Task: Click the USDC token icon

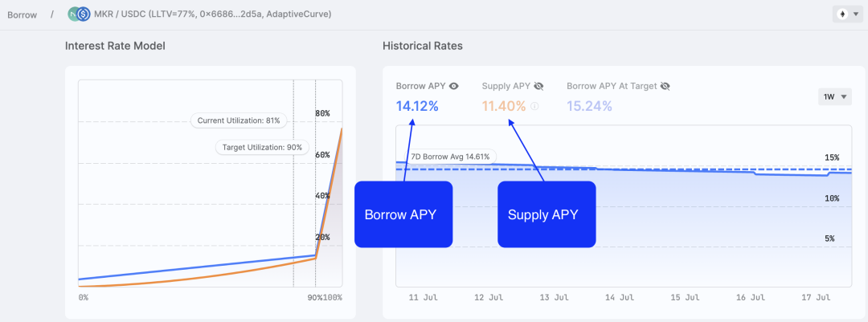Action: point(84,14)
